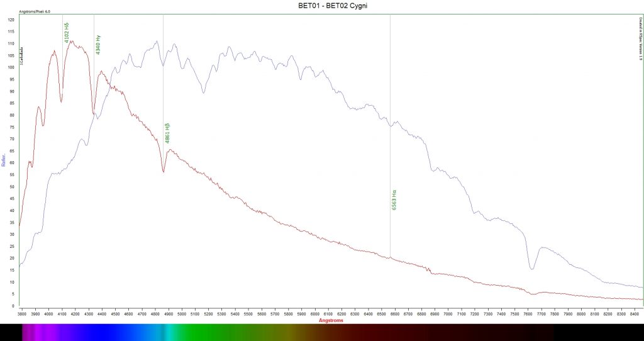
Task: Click the red curve's Hβ absorption dip
Action: pyautogui.click(x=164, y=171)
